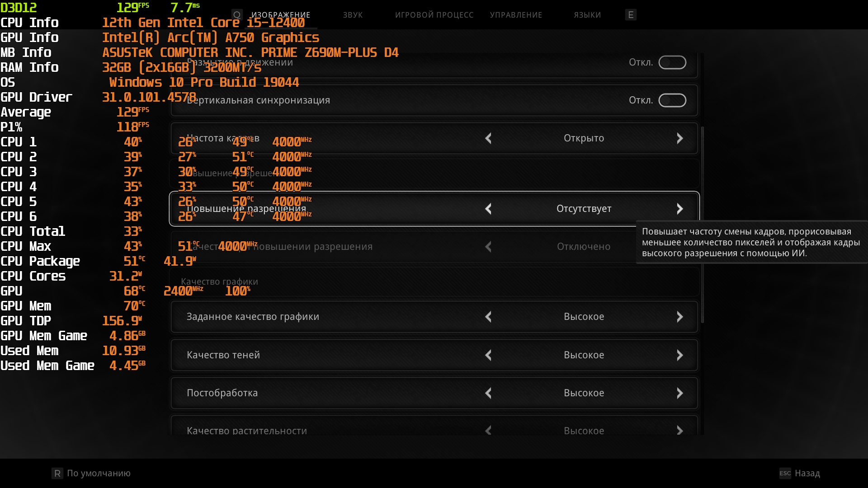This screenshot has width=868, height=488.
Task: Open the Звук tab
Action: [353, 15]
